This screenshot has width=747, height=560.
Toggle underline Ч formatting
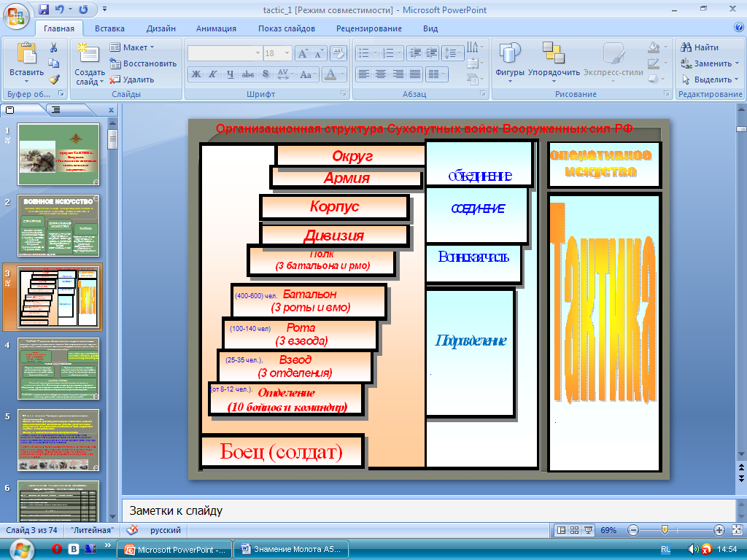(x=230, y=74)
